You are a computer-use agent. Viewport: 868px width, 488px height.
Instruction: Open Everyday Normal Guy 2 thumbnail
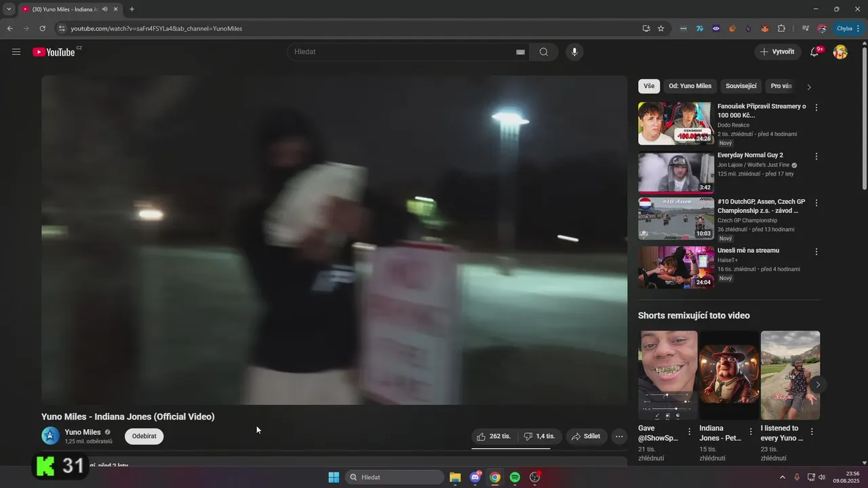676,173
